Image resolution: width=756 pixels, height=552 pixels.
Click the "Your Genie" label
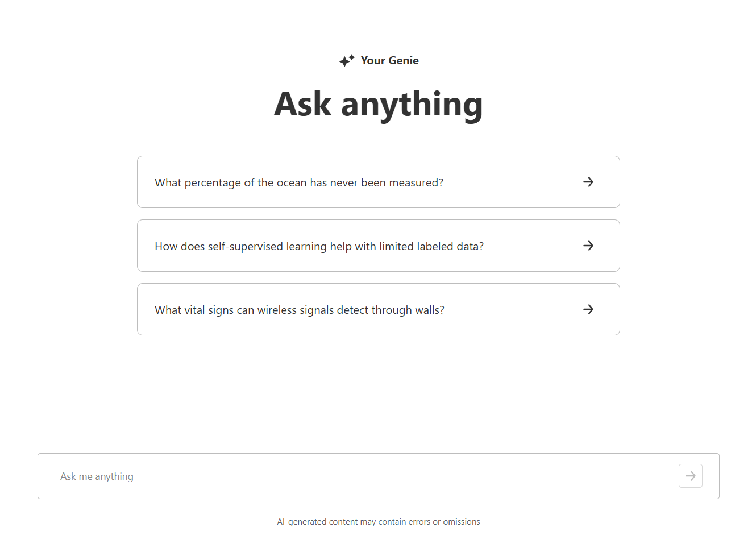(x=389, y=60)
